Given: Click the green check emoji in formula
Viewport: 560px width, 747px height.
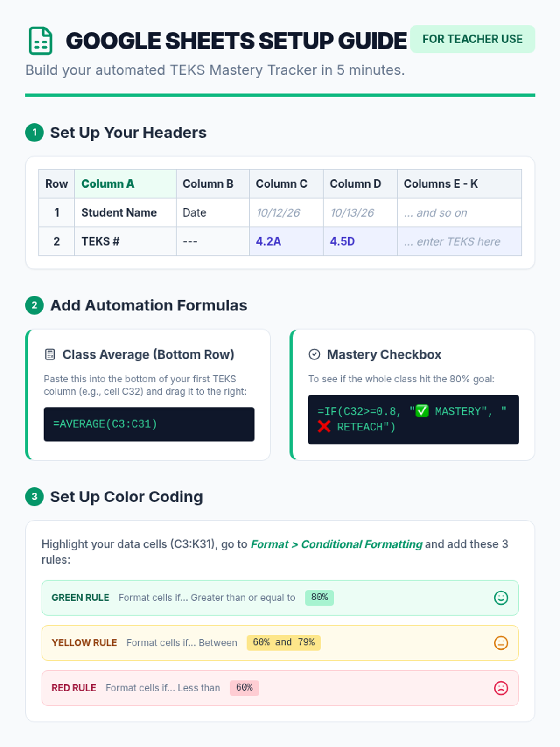Looking at the screenshot, I should point(422,411).
